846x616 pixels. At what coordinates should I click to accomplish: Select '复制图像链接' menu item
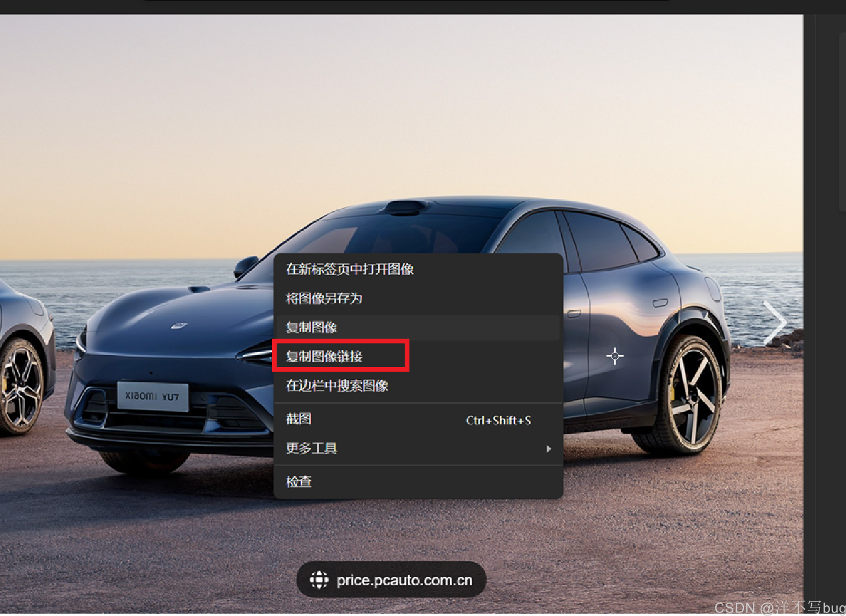(418, 356)
